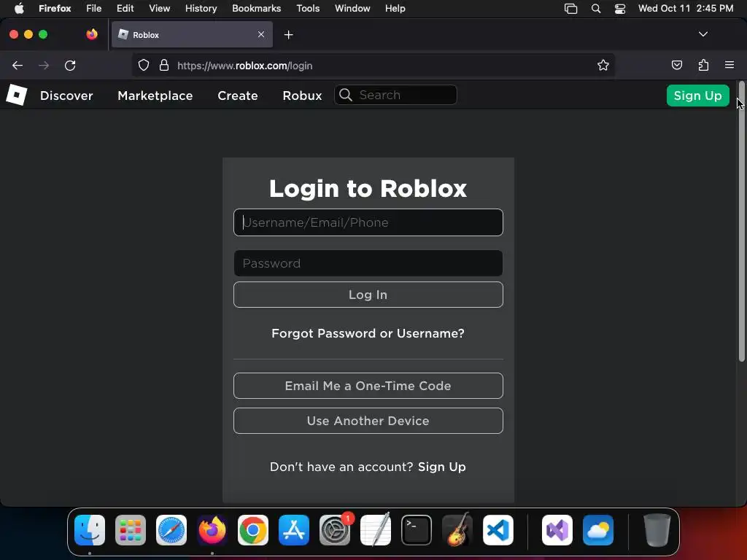Open Marketplace in Roblox navbar

click(x=155, y=96)
